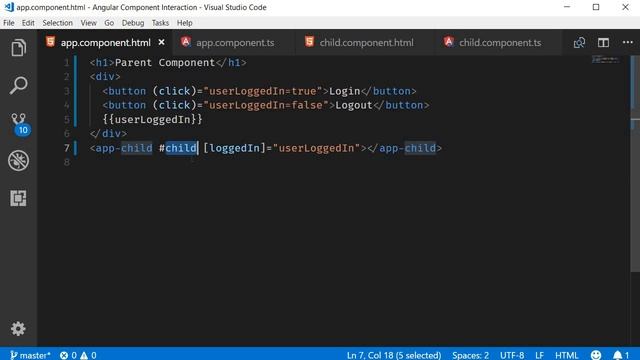Click the master* branch indicator
The height and width of the screenshot is (360, 640).
(x=30, y=355)
